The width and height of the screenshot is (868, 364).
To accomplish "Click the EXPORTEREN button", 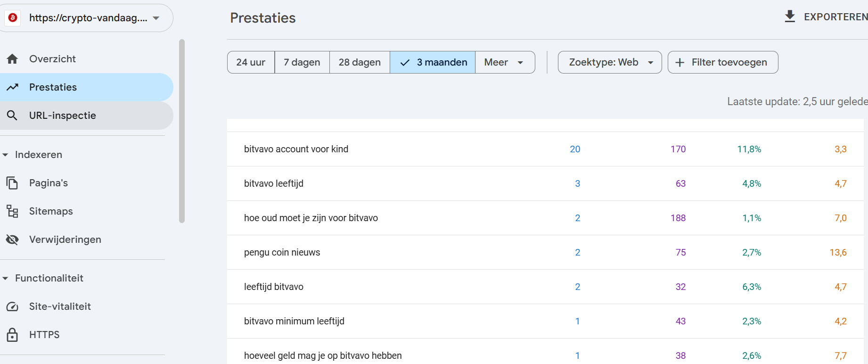I will coord(826,17).
